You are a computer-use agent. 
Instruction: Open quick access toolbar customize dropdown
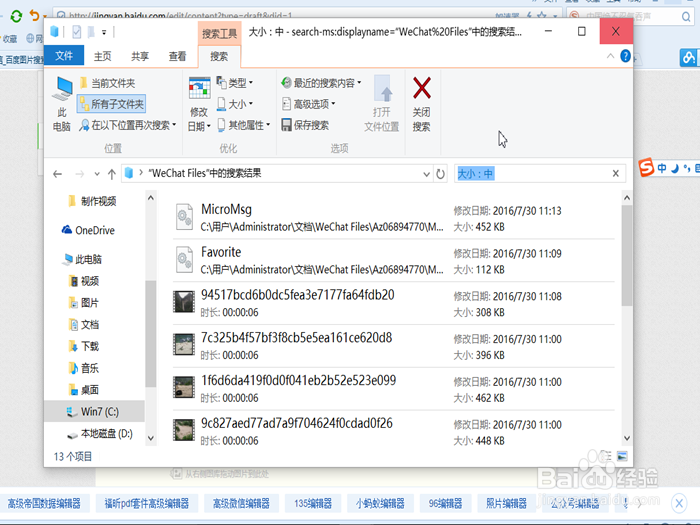(104, 32)
